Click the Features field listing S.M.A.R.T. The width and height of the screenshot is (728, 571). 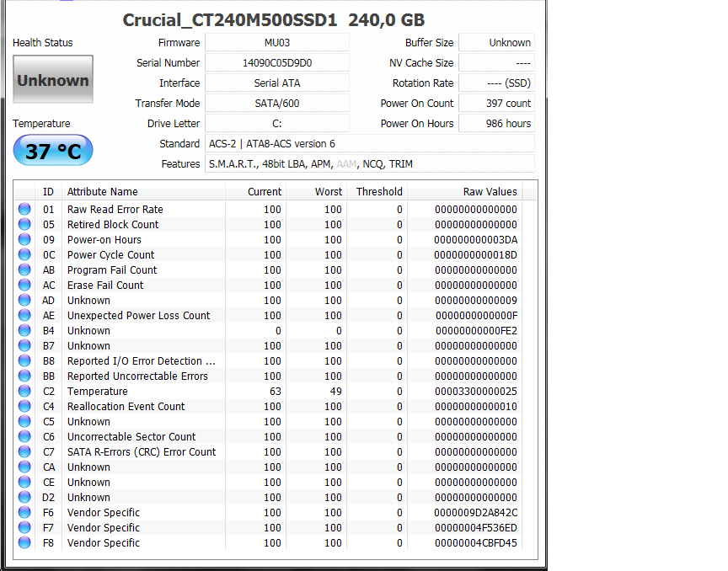point(370,164)
